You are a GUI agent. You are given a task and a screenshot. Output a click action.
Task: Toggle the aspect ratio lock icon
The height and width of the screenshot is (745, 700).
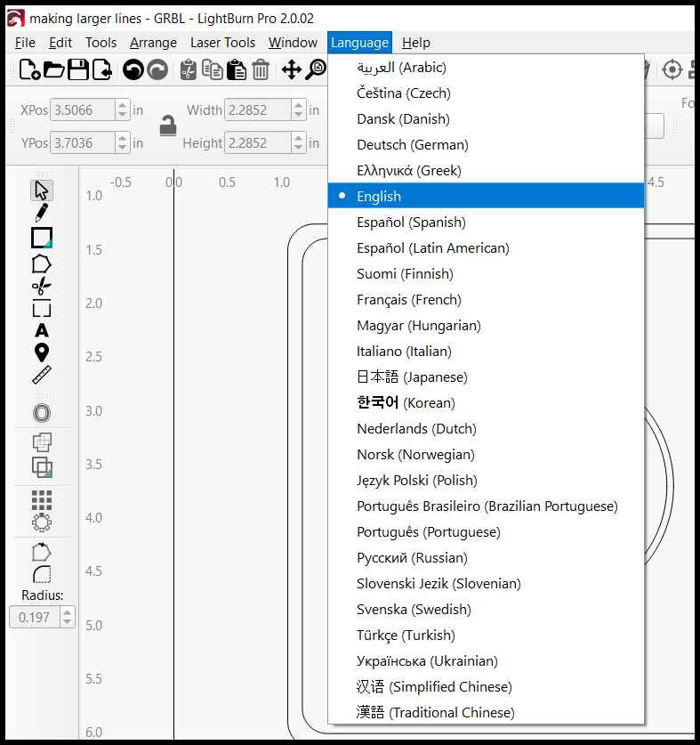(167, 126)
